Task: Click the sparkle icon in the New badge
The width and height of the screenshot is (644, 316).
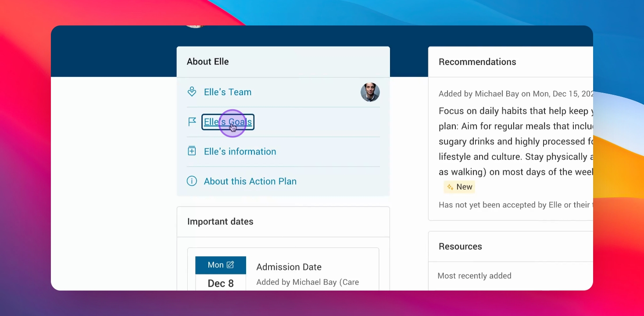Action: pyautogui.click(x=450, y=187)
